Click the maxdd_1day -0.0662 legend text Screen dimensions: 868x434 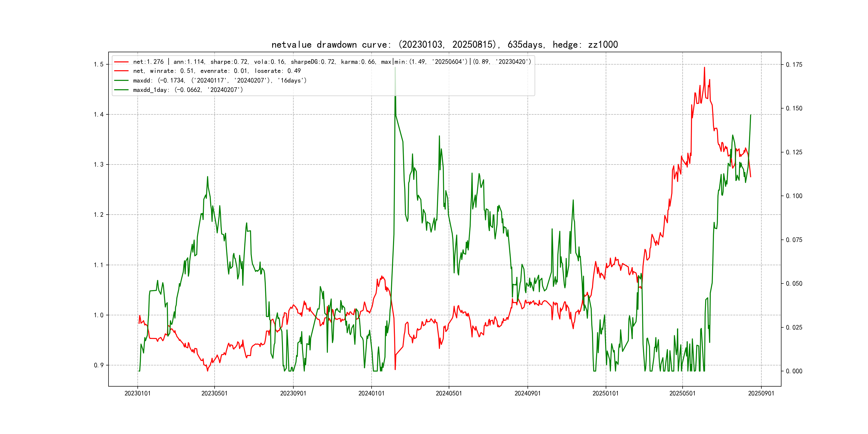tap(188, 90)
